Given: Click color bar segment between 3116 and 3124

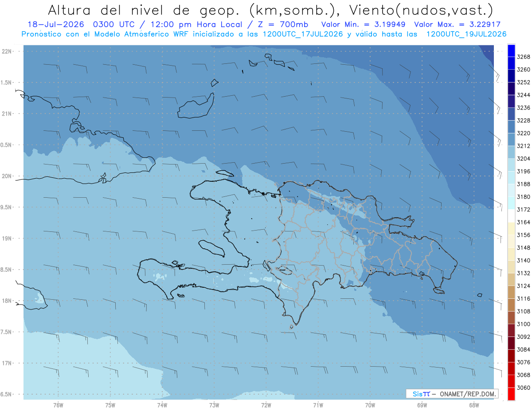Looking at the screenshot, I should (511, 292).
